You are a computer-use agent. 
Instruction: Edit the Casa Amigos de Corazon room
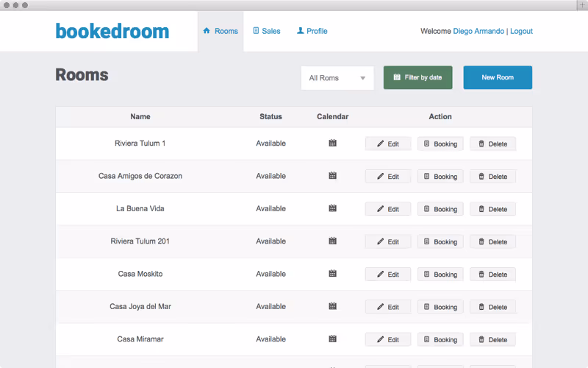(388, 177)
